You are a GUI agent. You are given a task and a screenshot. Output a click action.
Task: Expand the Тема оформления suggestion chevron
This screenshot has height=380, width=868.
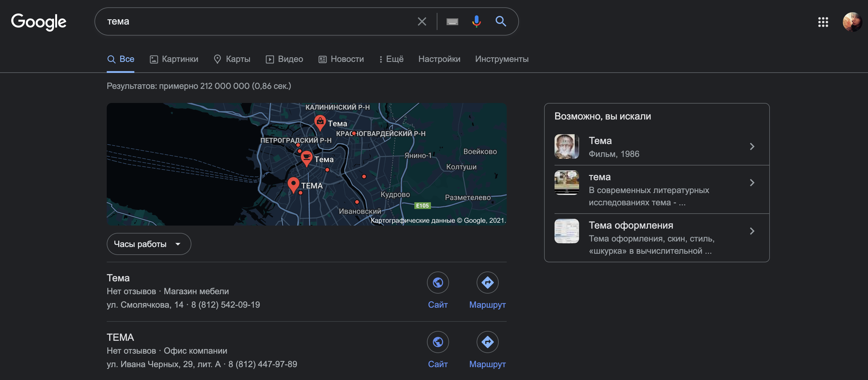752,231
